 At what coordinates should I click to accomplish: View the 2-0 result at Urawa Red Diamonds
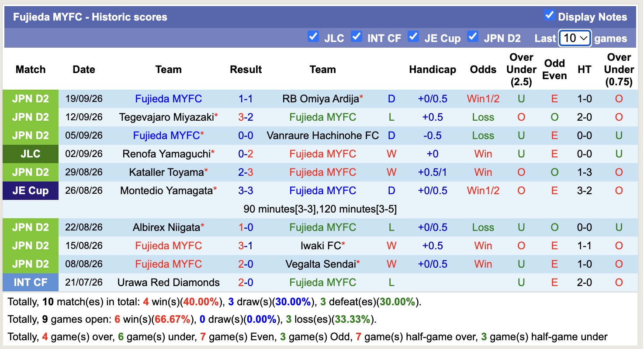(x=246, y=283)
